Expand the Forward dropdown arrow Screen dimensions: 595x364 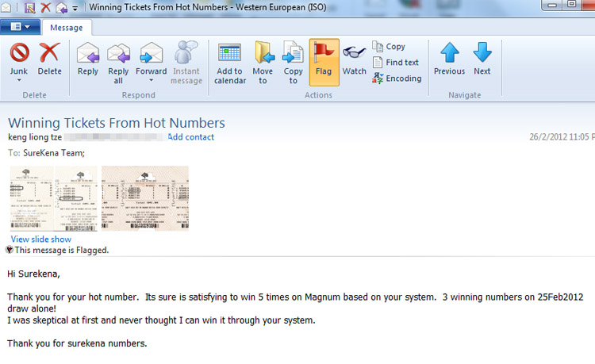point(151,80)
